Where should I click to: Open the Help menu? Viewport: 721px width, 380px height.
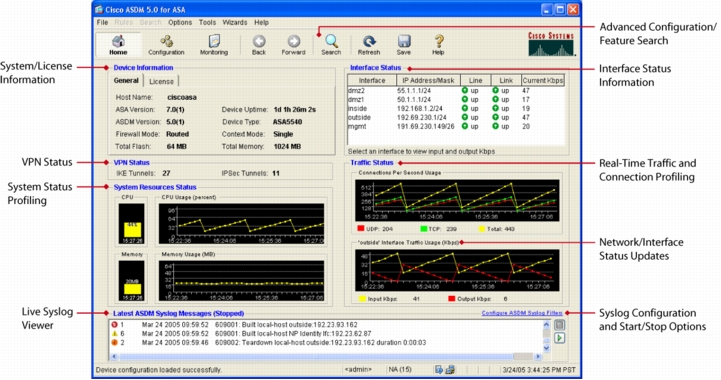click(x=261, y=22)
